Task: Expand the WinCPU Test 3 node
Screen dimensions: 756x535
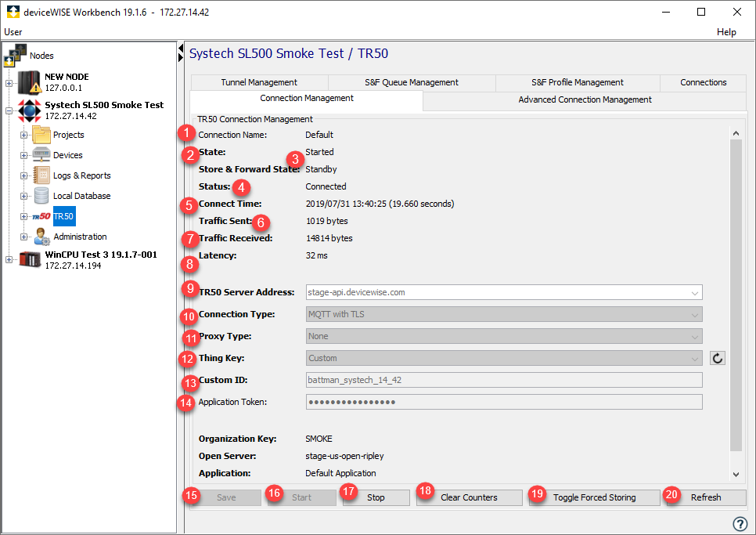Action: tap(9, 259)
